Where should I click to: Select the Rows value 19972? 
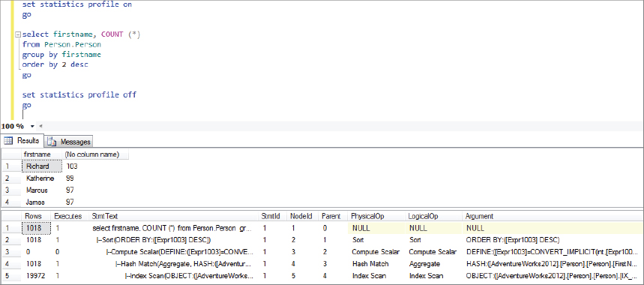coord(36,276)
